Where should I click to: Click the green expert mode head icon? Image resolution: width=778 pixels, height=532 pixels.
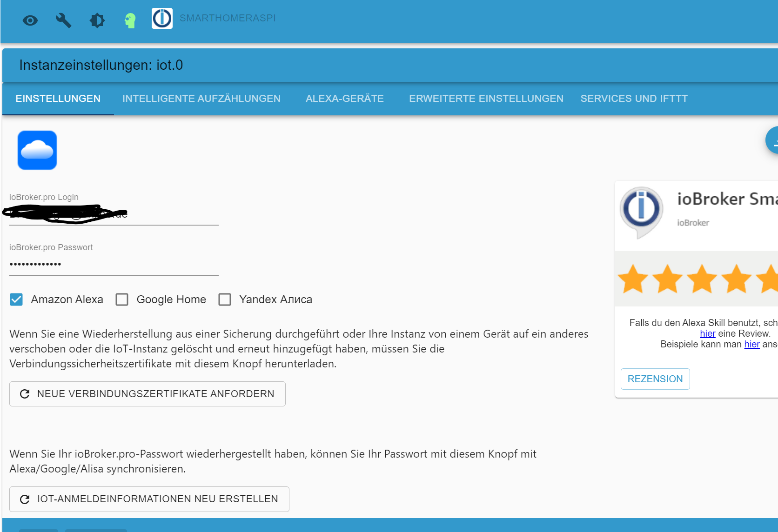[x=130, y=20]
